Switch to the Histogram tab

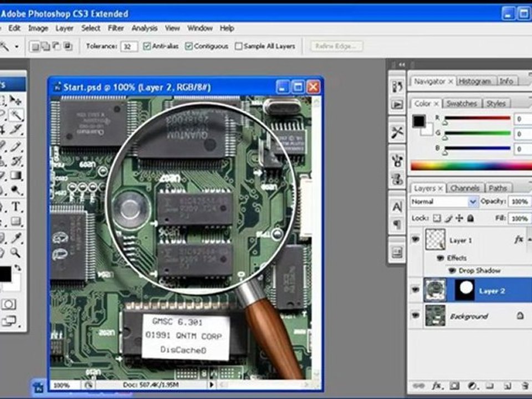474,81
